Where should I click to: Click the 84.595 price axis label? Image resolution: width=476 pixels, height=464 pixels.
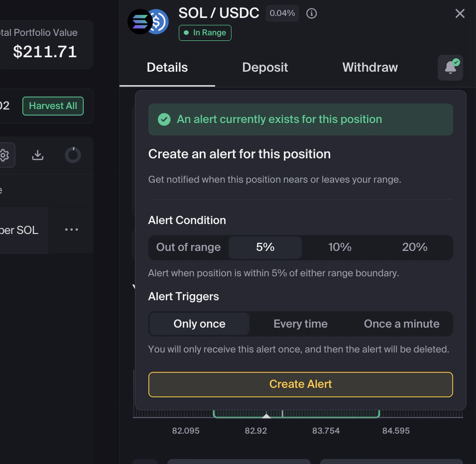tap(396, 431)
